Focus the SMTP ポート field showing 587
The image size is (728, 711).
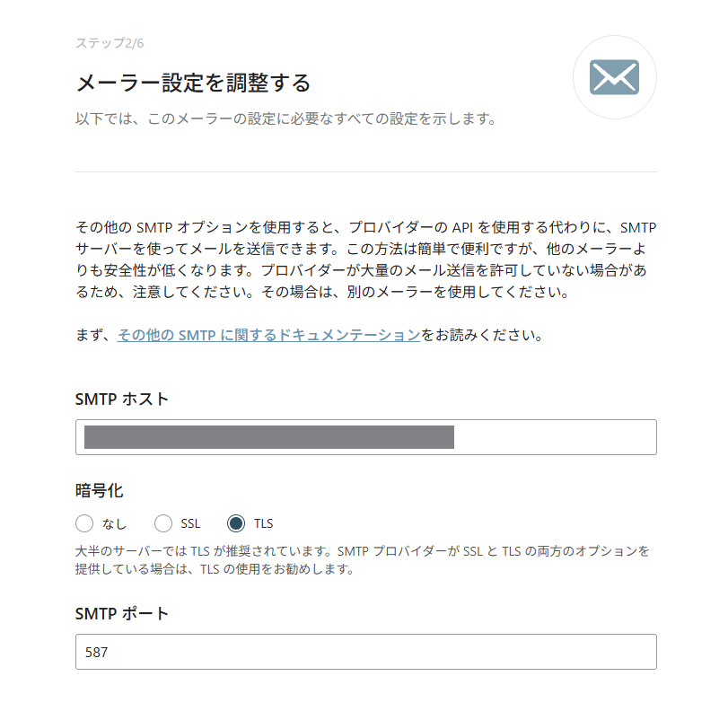tap(366, 652)
